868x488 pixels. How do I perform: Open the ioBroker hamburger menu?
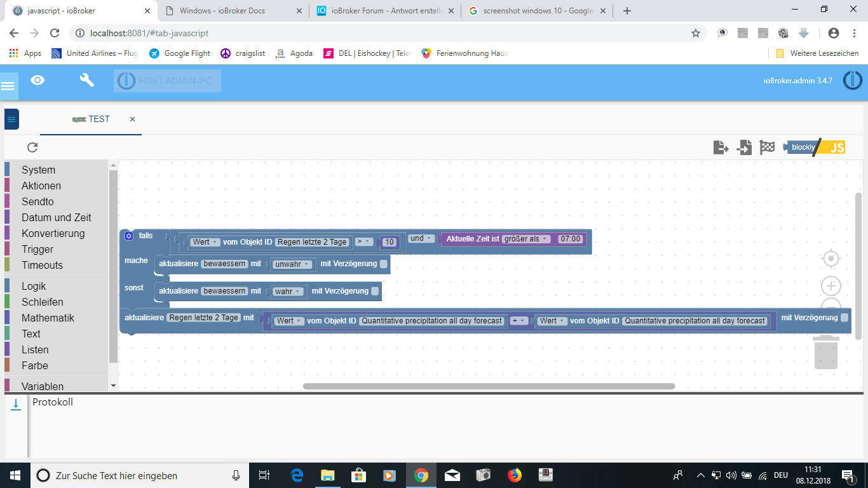coord(8,86)
